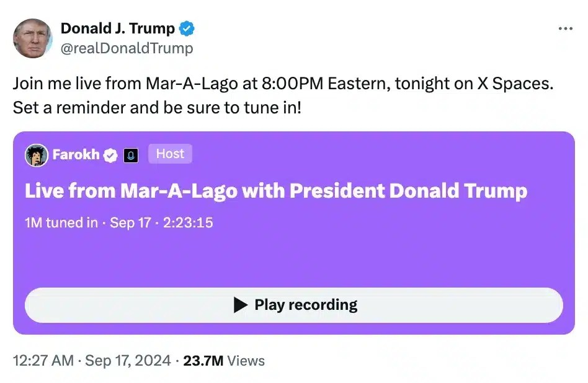Click Farokh's verified checkmark badge
The image size is (588, 383).
coord(110,154)
